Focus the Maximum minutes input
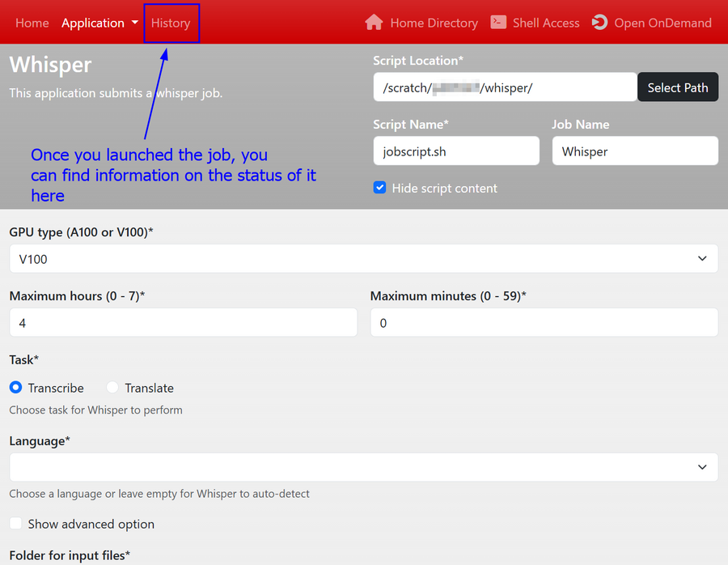The image size is (728, 565). 544,322
